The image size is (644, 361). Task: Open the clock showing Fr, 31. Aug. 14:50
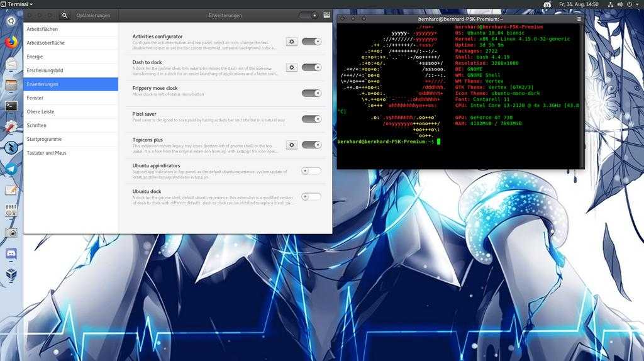point(579,4)
